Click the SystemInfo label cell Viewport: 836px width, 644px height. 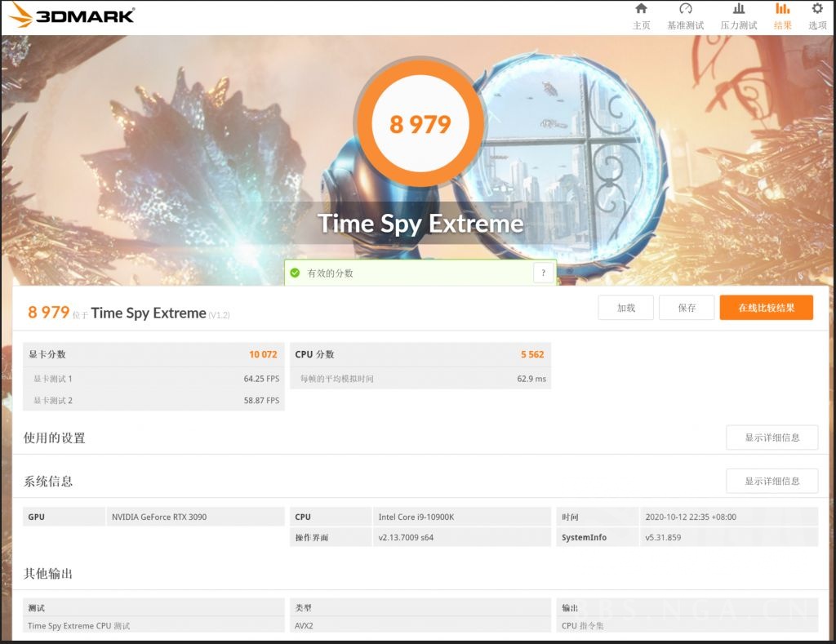597,537
